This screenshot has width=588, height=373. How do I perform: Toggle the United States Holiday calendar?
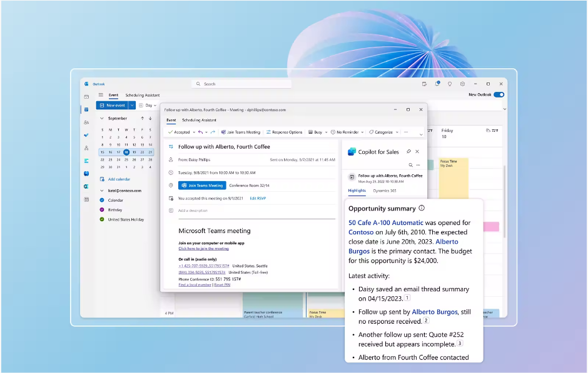[101, 219]
